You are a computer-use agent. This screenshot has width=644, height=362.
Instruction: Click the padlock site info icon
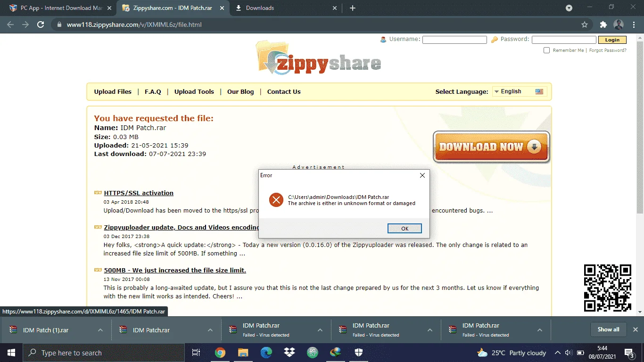click(x=59, y=25)
